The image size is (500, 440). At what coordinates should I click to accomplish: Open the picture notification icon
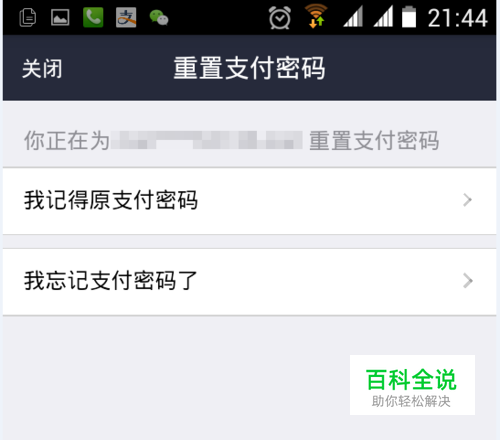tap(60, 17)
